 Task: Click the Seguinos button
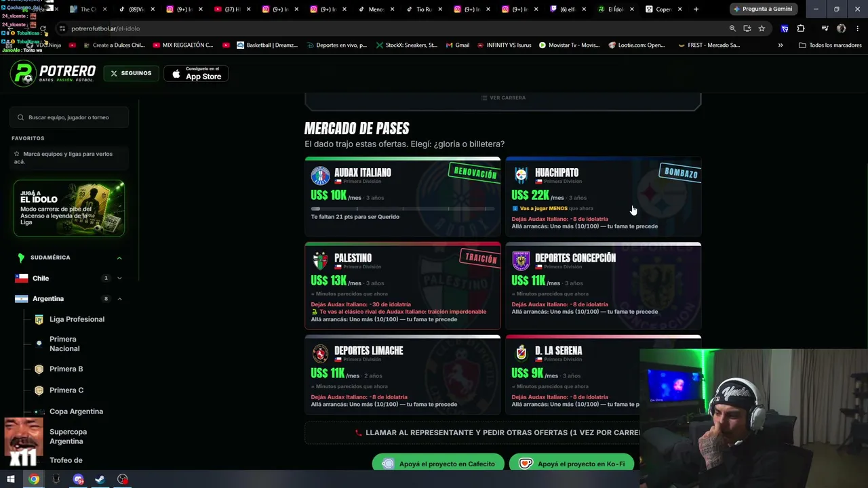[x=132, y=73]
